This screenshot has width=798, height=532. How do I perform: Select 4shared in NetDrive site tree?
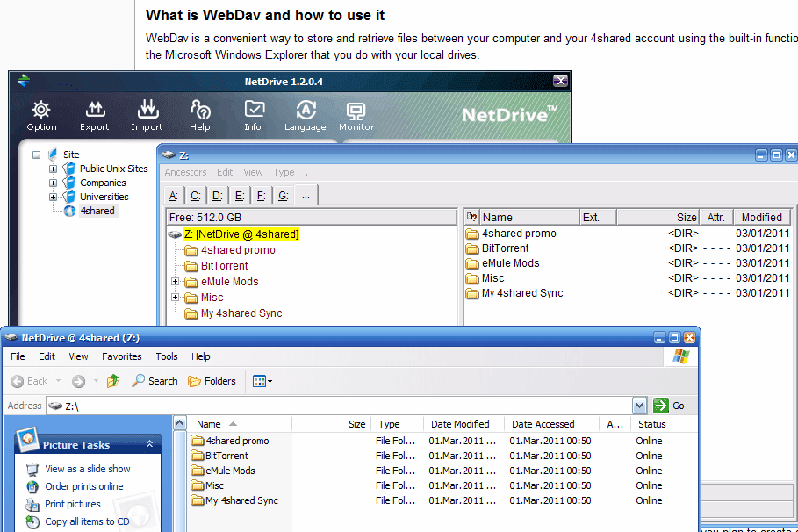(97, 211)
